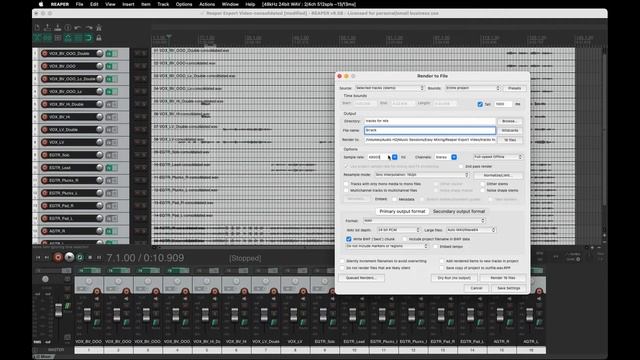
Task: Click the Wildcards button
Action: coord(510,131)
